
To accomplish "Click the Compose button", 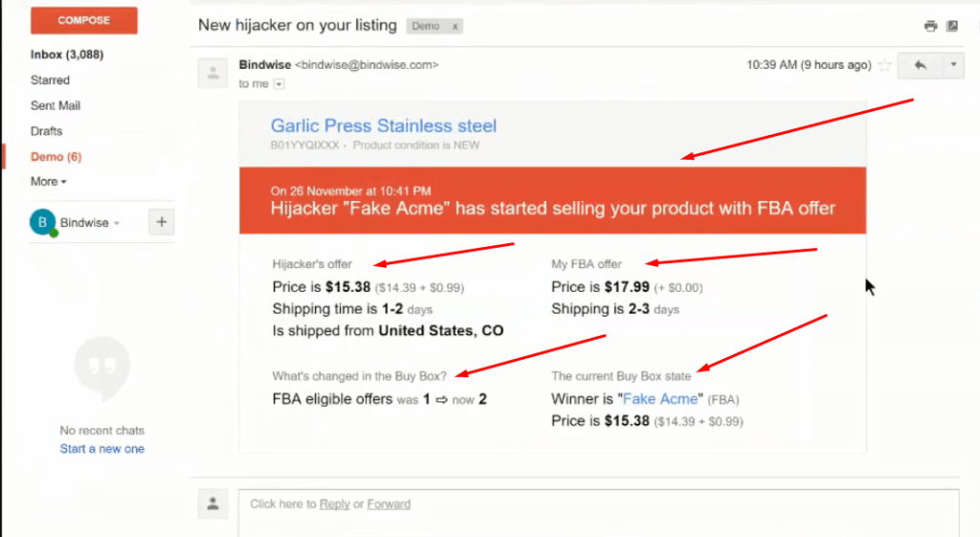I will coord(84,20).
